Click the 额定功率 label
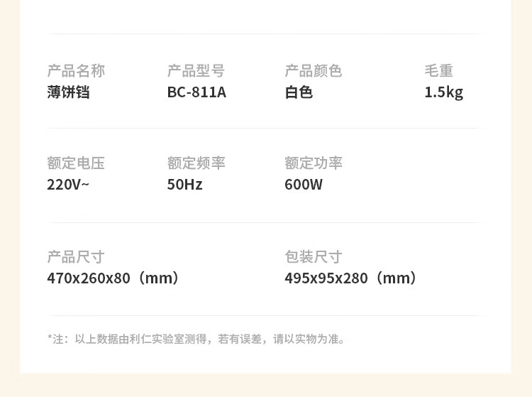Image resolution: width=532 pixels, height=397 pixels. click(314, 163)
